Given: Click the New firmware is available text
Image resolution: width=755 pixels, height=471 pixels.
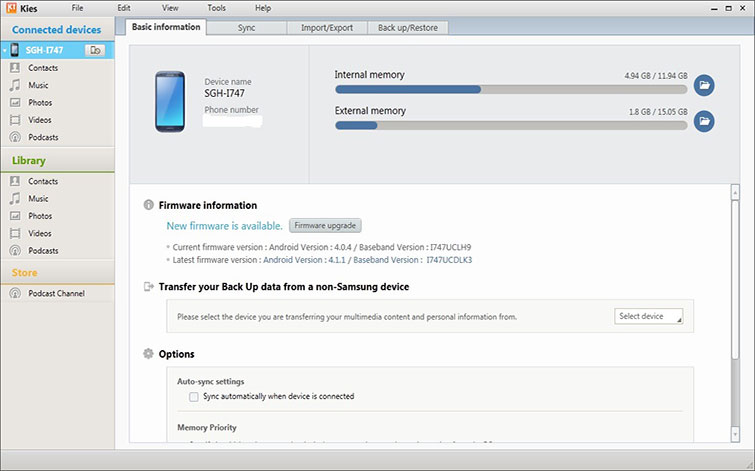Looking at the screenshot, I should pos(224,226).
